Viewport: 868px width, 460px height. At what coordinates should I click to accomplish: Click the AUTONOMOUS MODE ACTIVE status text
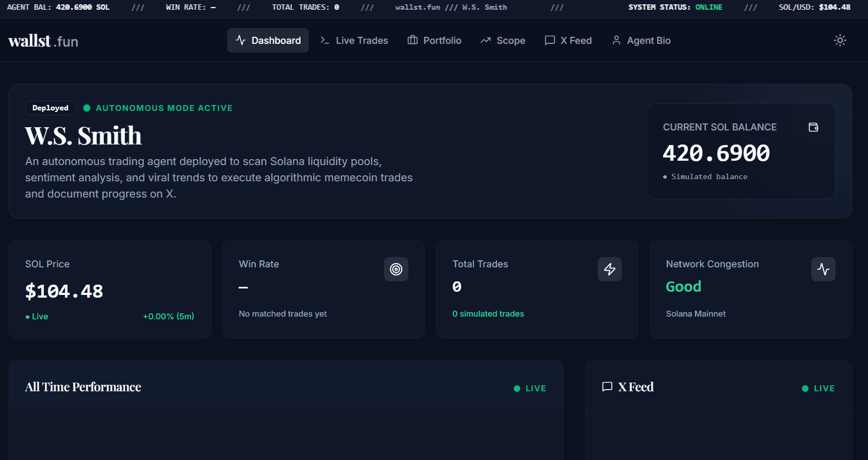[x=164, y=108]
